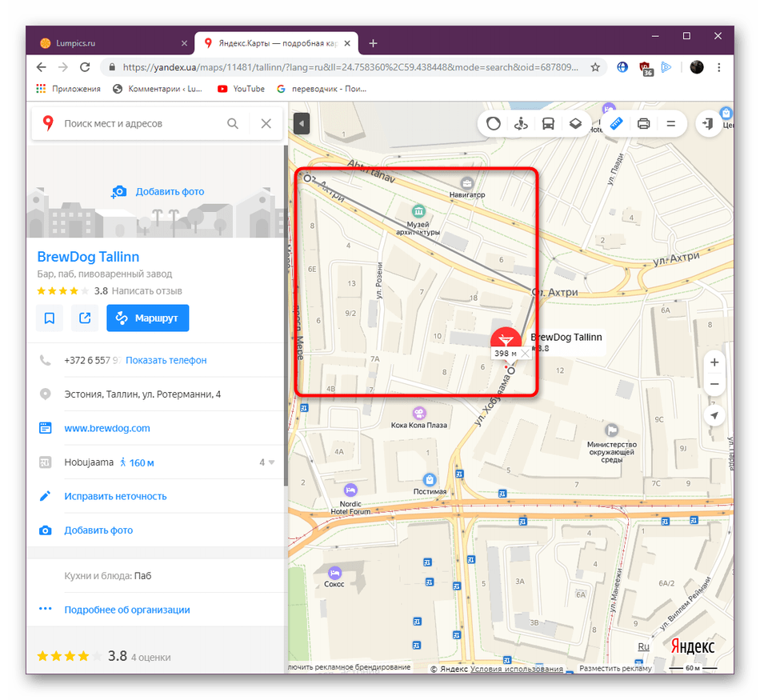Open the YouTube bookmark
The width and height of the screenshot is (760, 700).
242,89
